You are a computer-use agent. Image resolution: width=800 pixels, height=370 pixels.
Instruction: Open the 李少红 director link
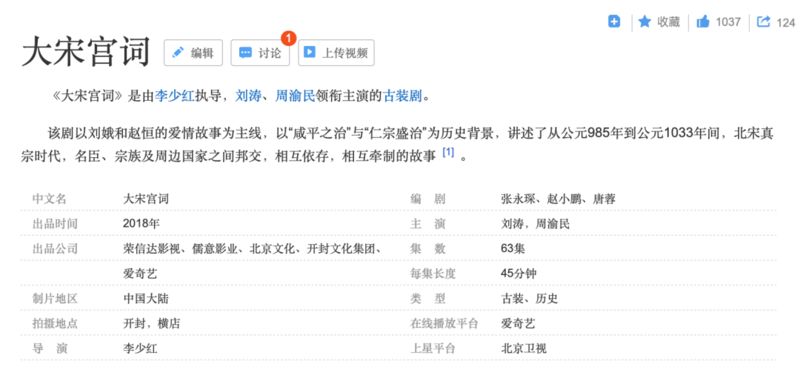point(174,96)
